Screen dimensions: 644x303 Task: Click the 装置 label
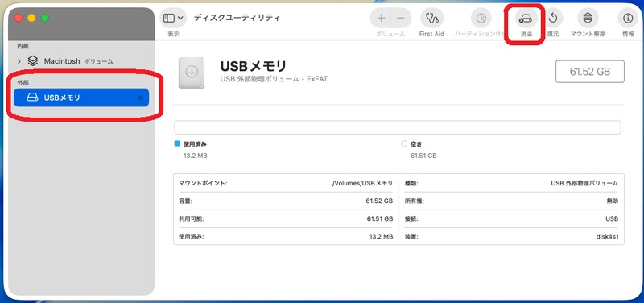[x=411, y=237]
